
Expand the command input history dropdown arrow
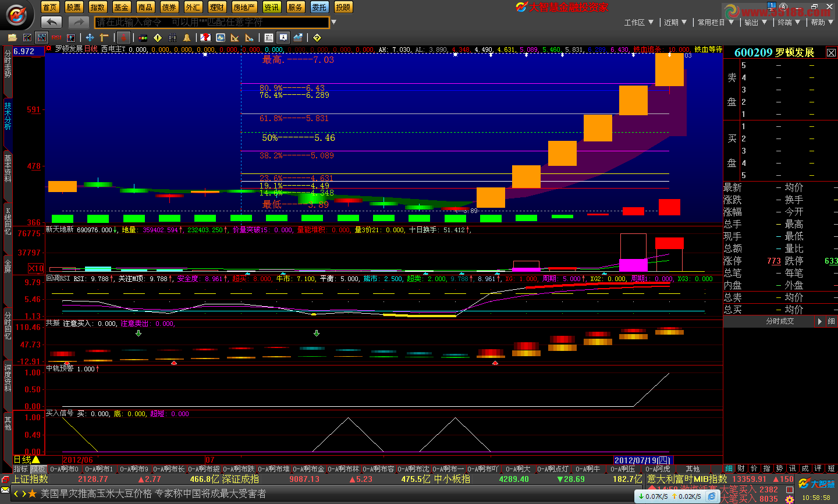(334, 23)
